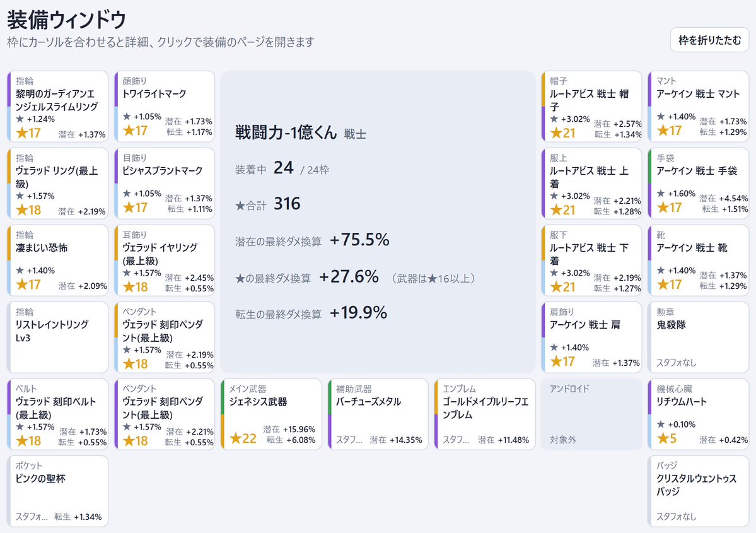
Task: Click the character name 戦闘力-1億くん
Action: tap(286, 132)
